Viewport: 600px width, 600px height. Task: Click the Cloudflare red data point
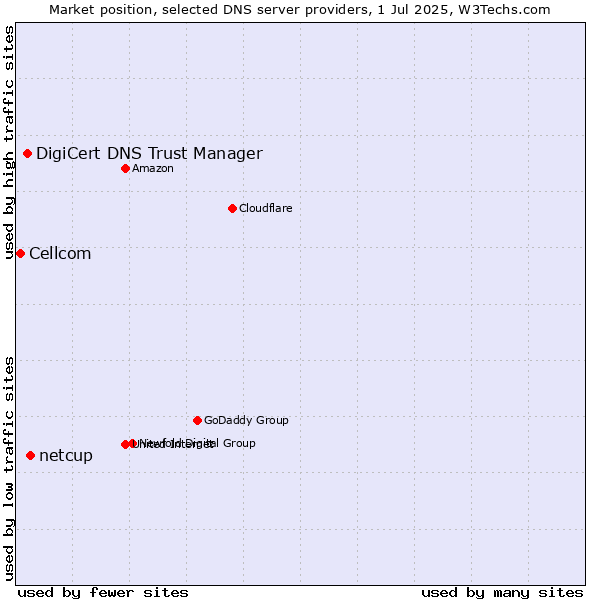232,209
